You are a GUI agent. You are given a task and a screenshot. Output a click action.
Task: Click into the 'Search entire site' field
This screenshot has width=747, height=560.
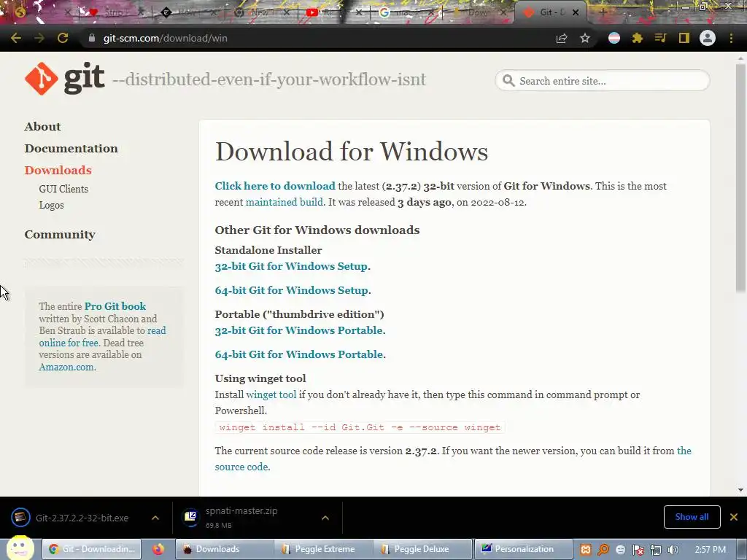pyautogui.click(x=602, y=80)
